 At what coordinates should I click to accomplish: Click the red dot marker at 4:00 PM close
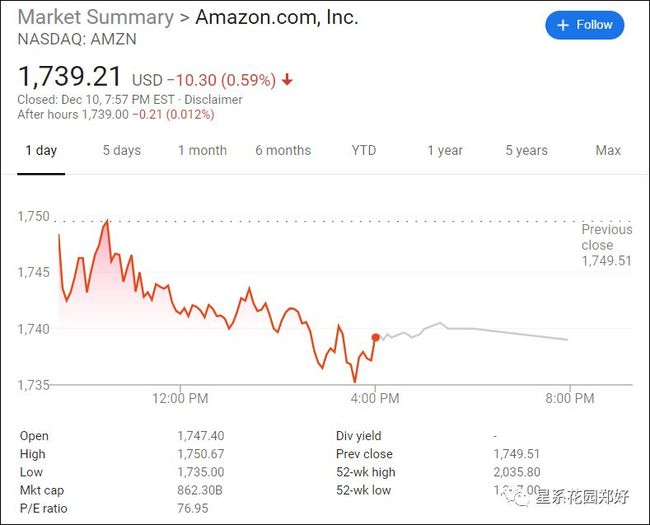(x=376, y=338)
